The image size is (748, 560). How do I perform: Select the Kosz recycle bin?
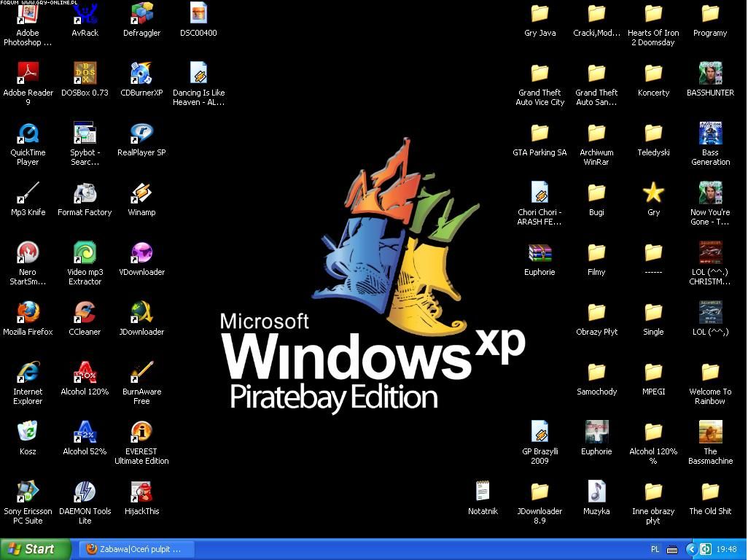point(28,431)
